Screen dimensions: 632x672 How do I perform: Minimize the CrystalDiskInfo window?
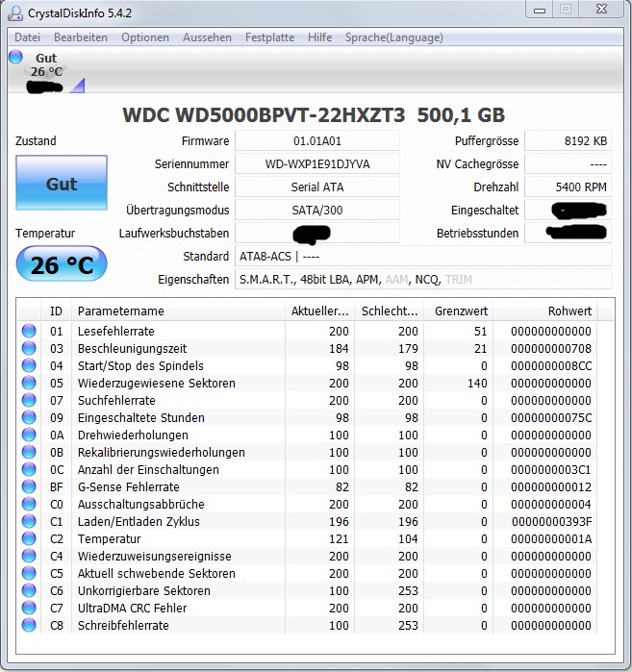pos(540,10)
